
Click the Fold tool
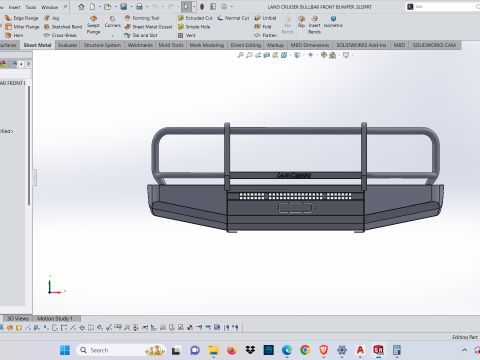pos(263,27)
